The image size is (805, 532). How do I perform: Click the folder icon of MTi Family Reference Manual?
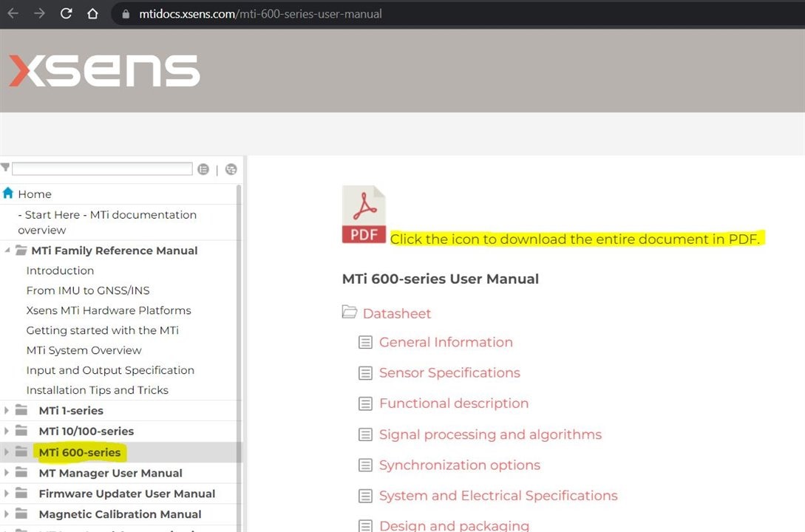point(21,250)
